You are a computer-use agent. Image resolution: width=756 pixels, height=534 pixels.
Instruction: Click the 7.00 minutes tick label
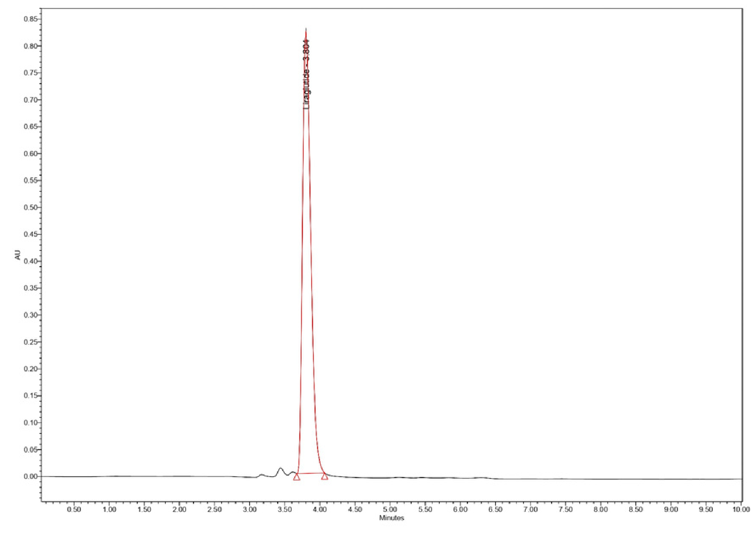coord(530,509)
